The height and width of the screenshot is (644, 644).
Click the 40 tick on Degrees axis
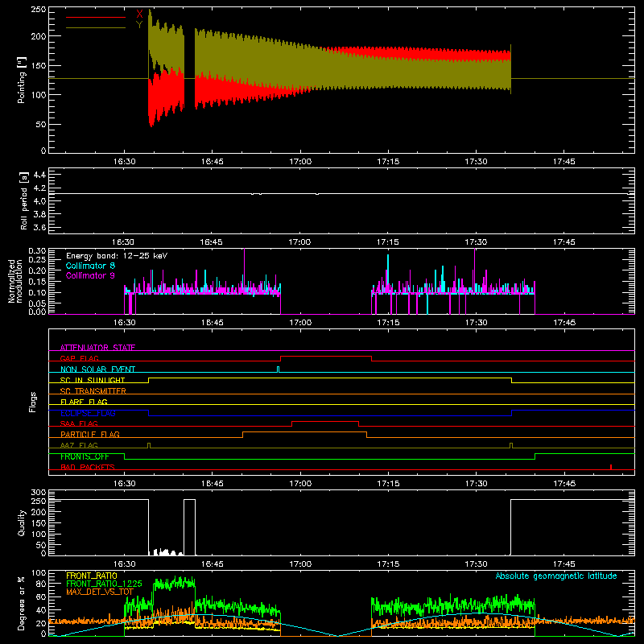click(x=41, y=610)
